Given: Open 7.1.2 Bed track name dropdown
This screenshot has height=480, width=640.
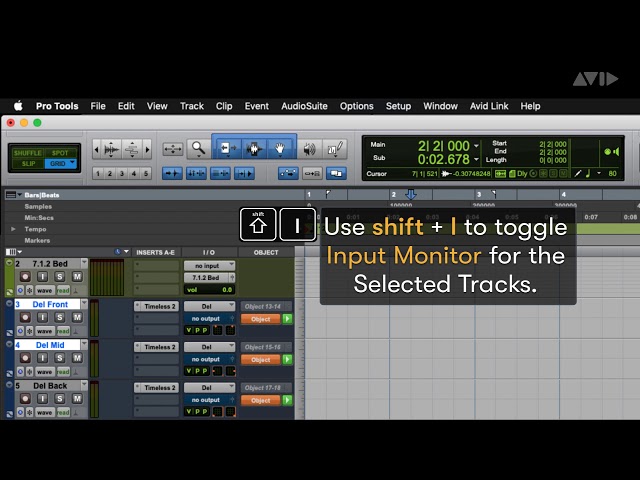Looking at the screenshot, I should point(84,263).
